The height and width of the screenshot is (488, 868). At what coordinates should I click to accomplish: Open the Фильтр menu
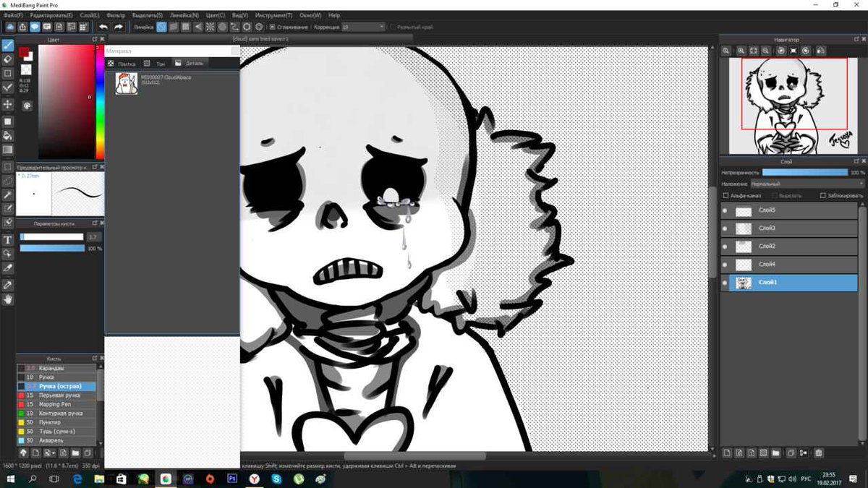pyautogui.click(x=116, y=14)
